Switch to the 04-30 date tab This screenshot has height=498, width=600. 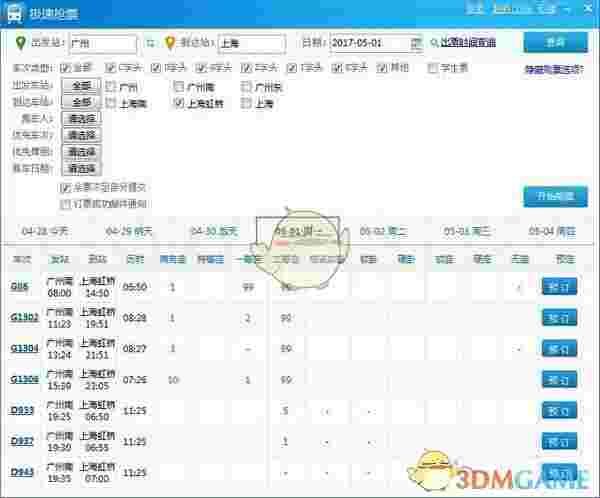(214, 231)
